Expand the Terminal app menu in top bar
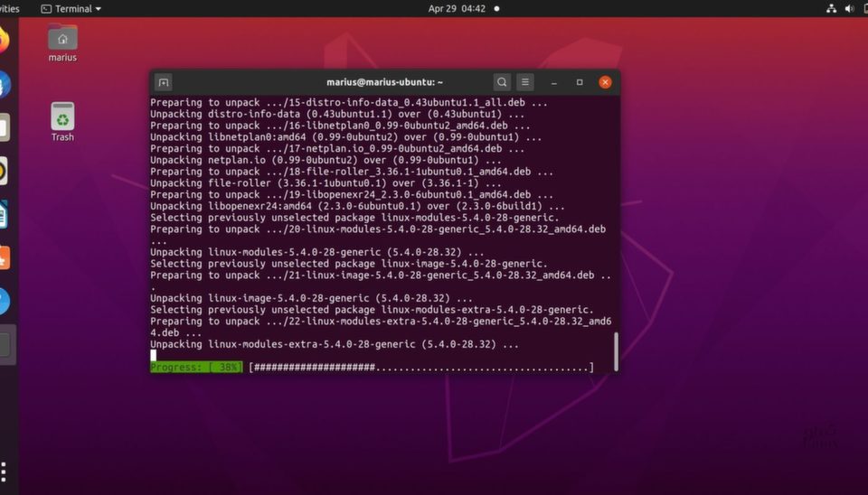This screenshot has height=495, width=868. pyautogui.click(x=71, y=9)
